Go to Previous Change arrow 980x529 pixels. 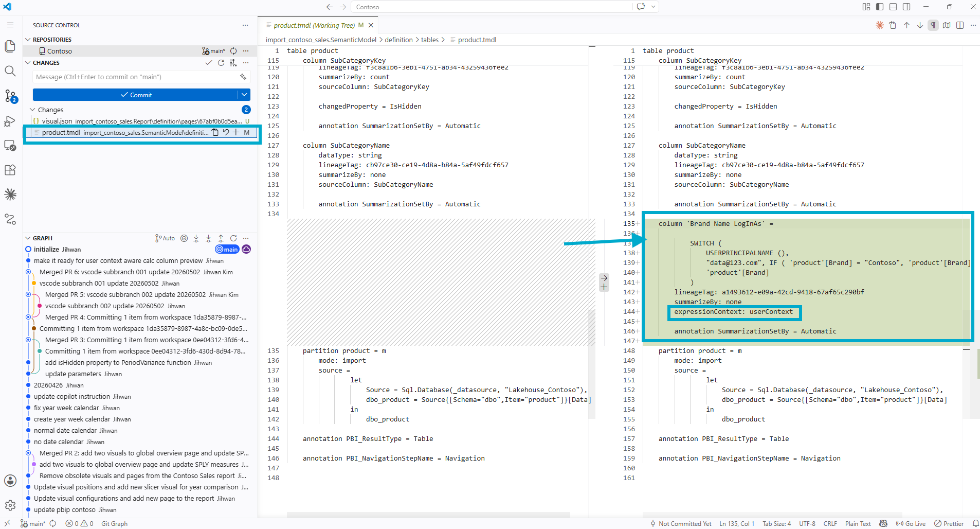(x=906, y=25)
